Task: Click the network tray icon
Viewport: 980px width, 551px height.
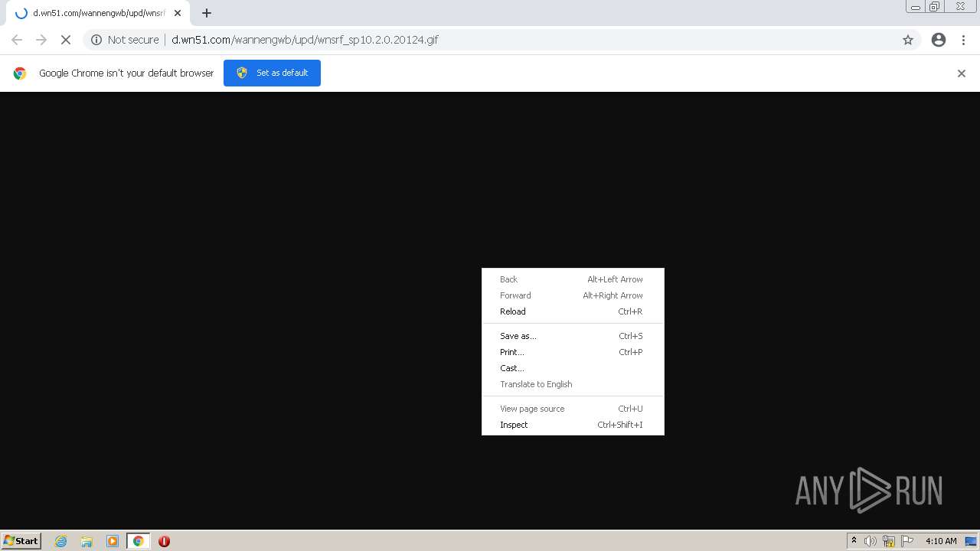Action: pos(889,541)
